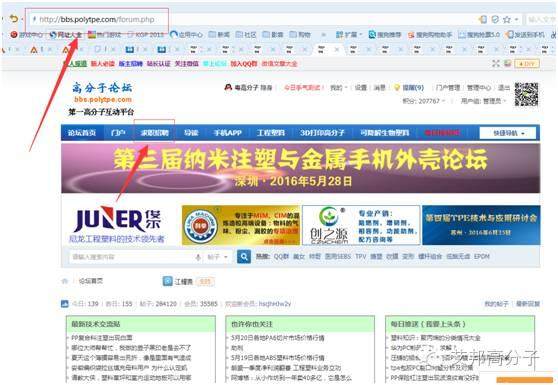
Task: Click the microphone icon in search box
Action: pos(198,257)
